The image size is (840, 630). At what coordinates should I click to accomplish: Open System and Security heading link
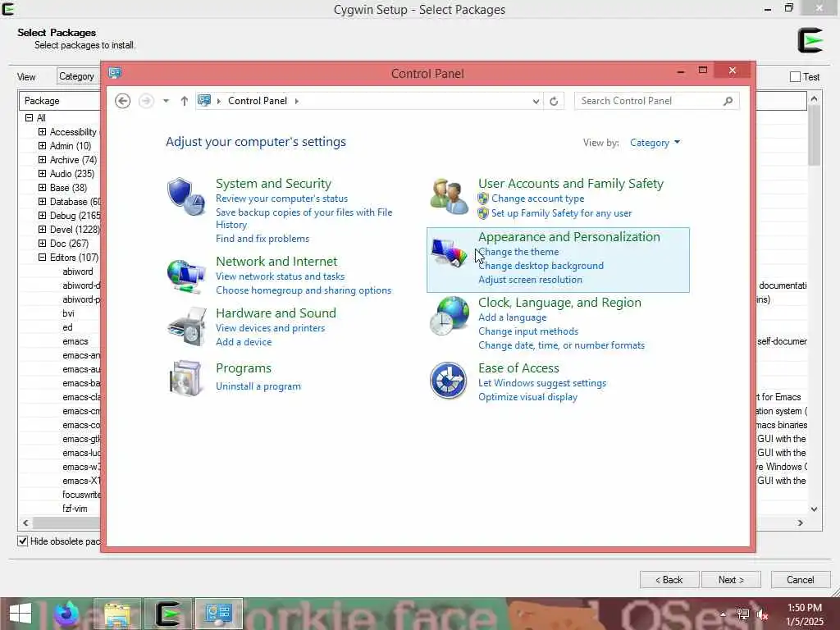pyautogui.click(x=274, y=183)
